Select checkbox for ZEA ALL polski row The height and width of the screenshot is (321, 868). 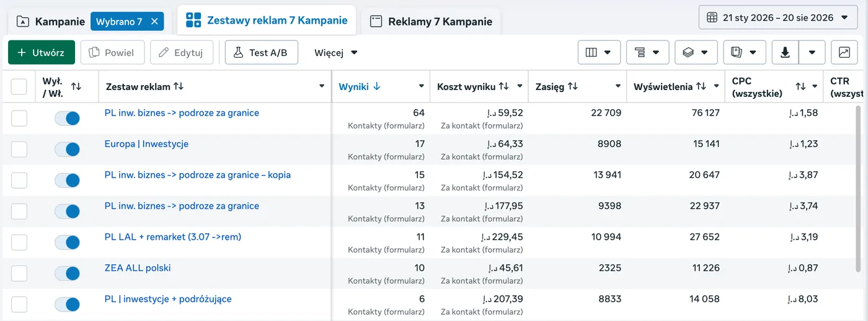coord(19,273)
